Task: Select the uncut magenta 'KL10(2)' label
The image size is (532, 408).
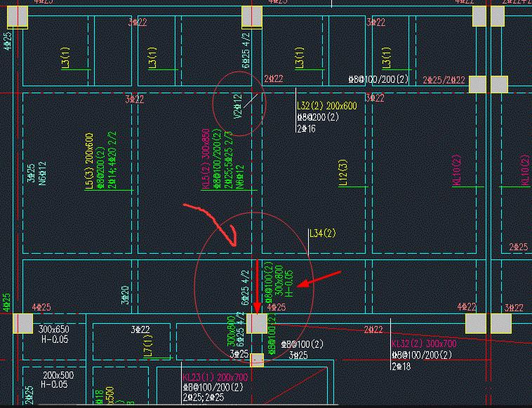Action: (457, 170)
